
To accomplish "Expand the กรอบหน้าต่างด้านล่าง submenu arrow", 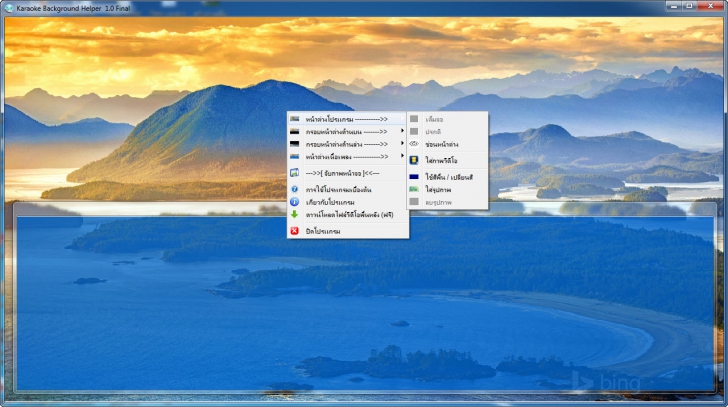I will pyautogui.click(x=402, y=144).
